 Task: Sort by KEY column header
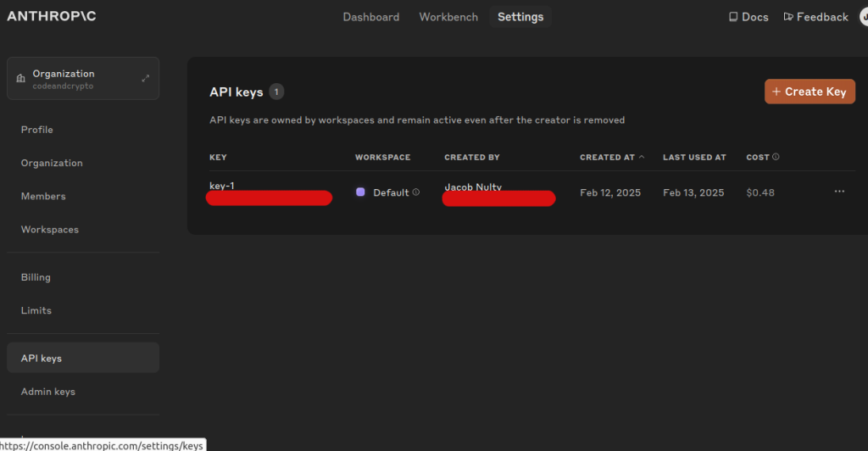[x=218, y=157]
